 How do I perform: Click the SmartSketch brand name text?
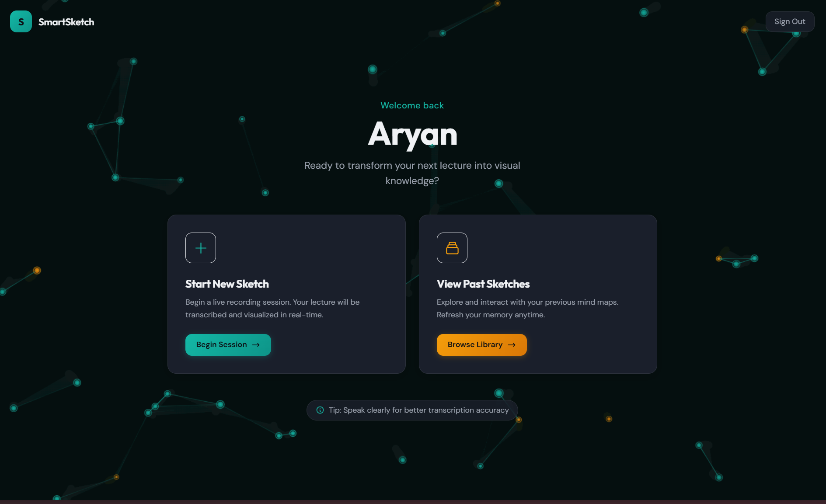click(x=66, y=22)
